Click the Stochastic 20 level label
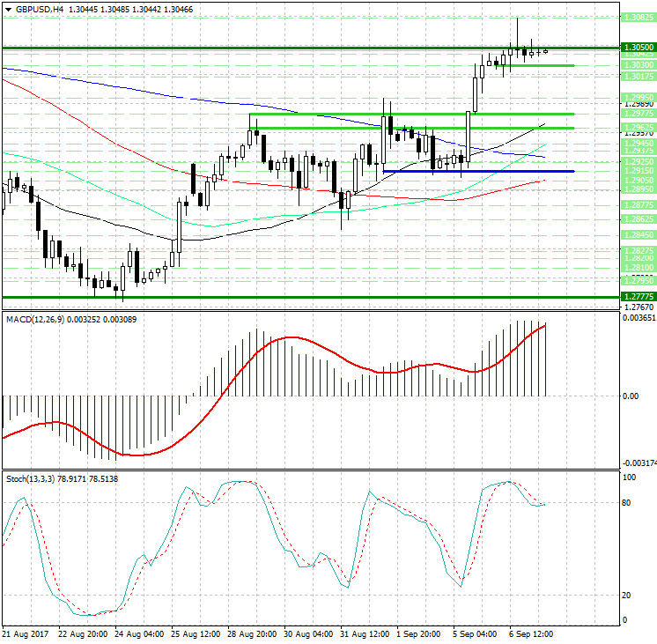This screenshot has height=644, width=657. pos(627,595)
